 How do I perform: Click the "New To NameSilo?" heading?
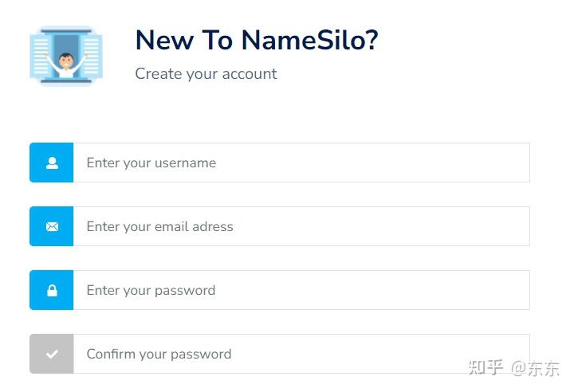click(256, 40)
